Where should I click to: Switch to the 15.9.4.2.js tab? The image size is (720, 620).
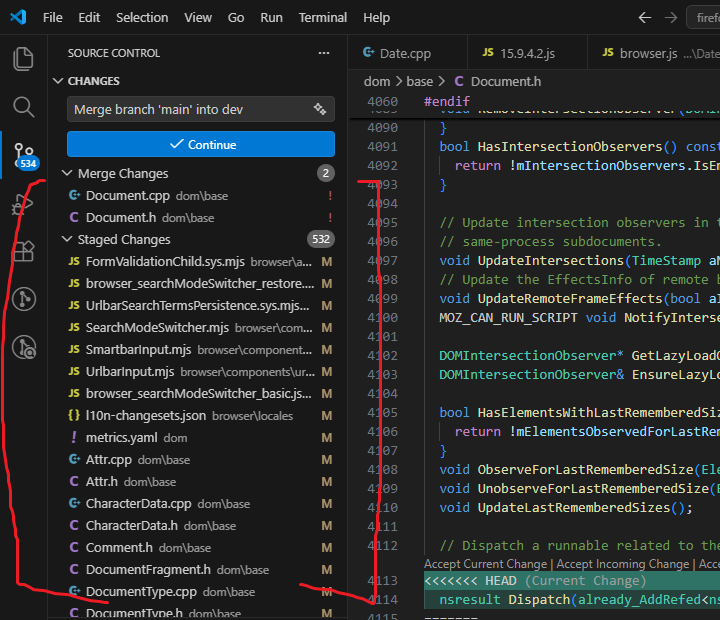(x=527, y=53)
